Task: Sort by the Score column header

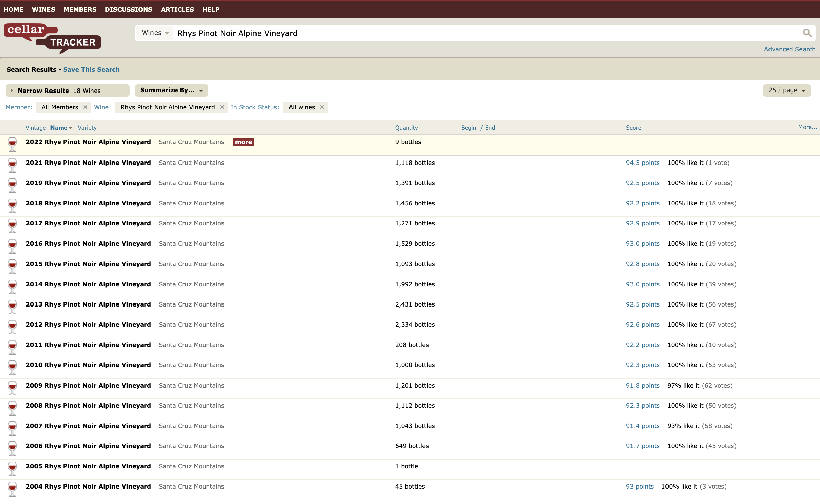Action: click(634, 128)
